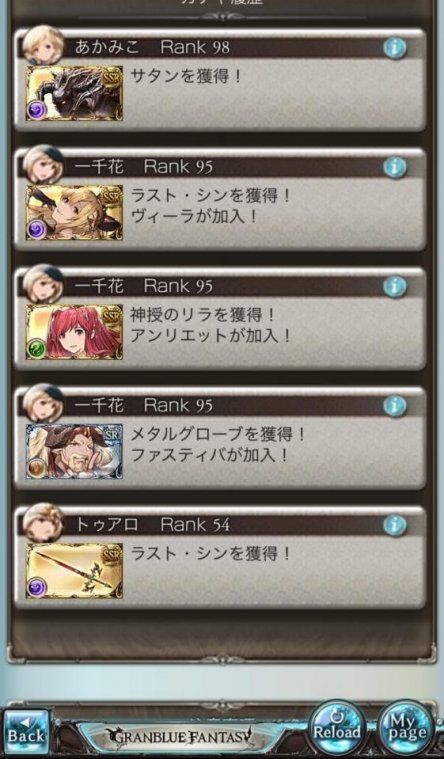Image resolution: width=444 pixels, height=759 pixels.
Task: Click 一千花 avatar above ヴィーラ thumbnail
Action: 43,165
